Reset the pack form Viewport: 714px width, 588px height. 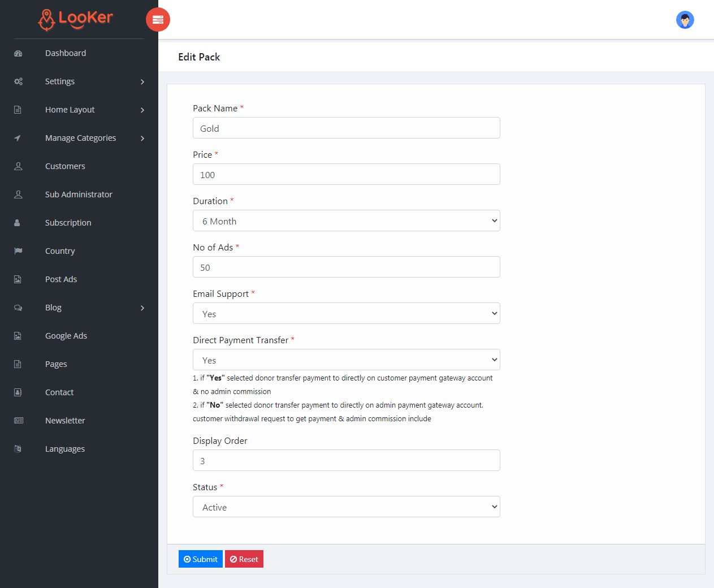(244, 559)
